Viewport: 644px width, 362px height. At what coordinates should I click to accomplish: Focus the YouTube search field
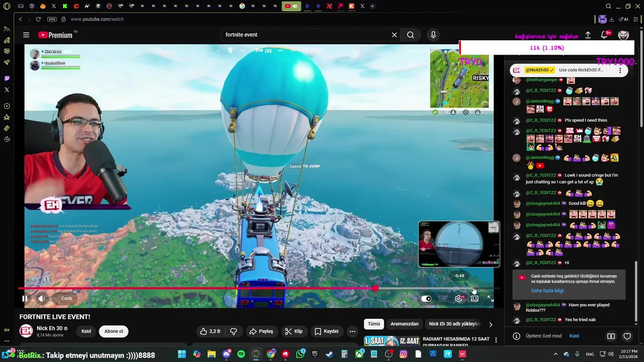[x=305, y=35]
